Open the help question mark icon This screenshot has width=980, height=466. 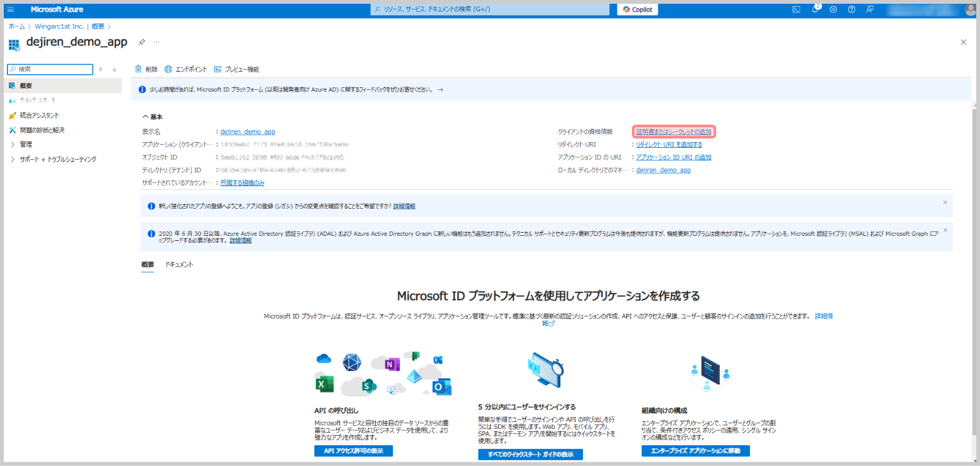pyautogui.click(x=851, y=9)
